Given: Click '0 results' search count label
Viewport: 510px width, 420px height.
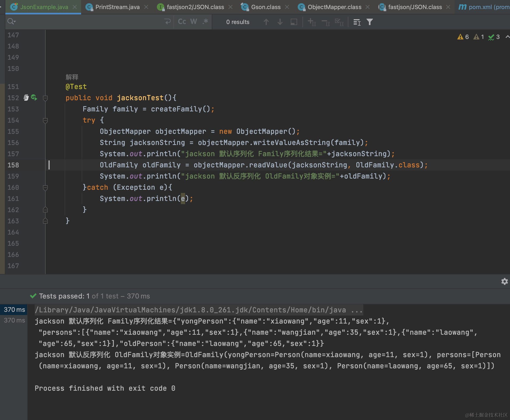Looking at the screenshot, I should tap(238, 22).
